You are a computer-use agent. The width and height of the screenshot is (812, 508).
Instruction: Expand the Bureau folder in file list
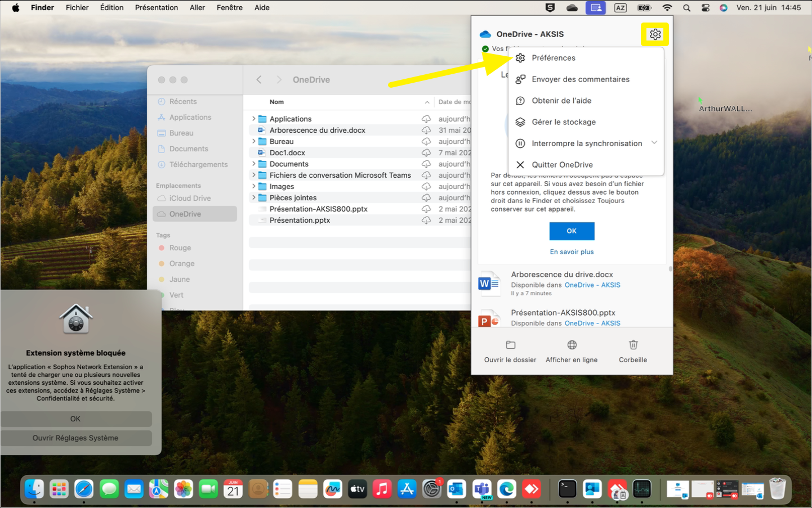[253, 141]
